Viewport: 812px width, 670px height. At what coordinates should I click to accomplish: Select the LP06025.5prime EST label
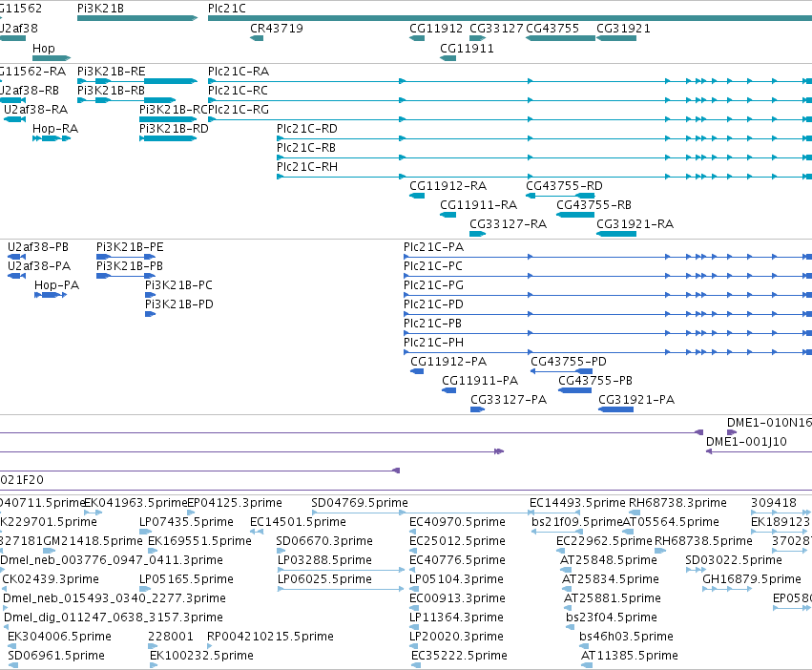click(x=324, y=578)
